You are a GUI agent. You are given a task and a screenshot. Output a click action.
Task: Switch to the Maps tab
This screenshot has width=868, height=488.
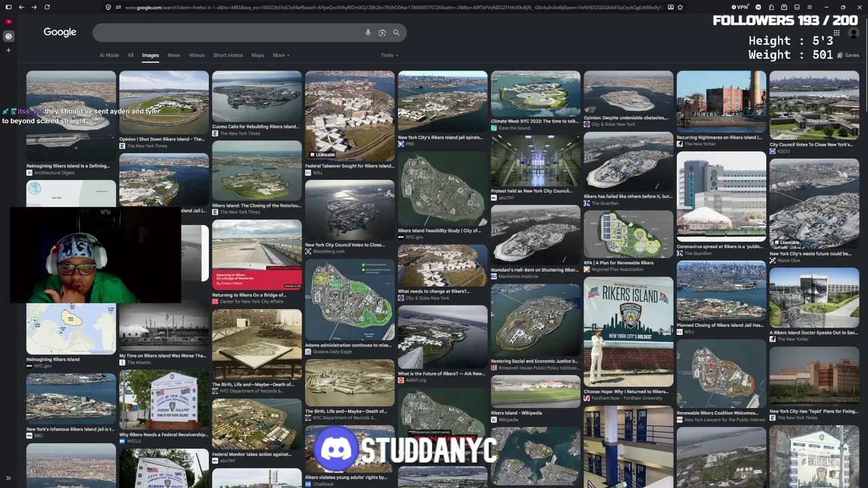tap(258, 55)
